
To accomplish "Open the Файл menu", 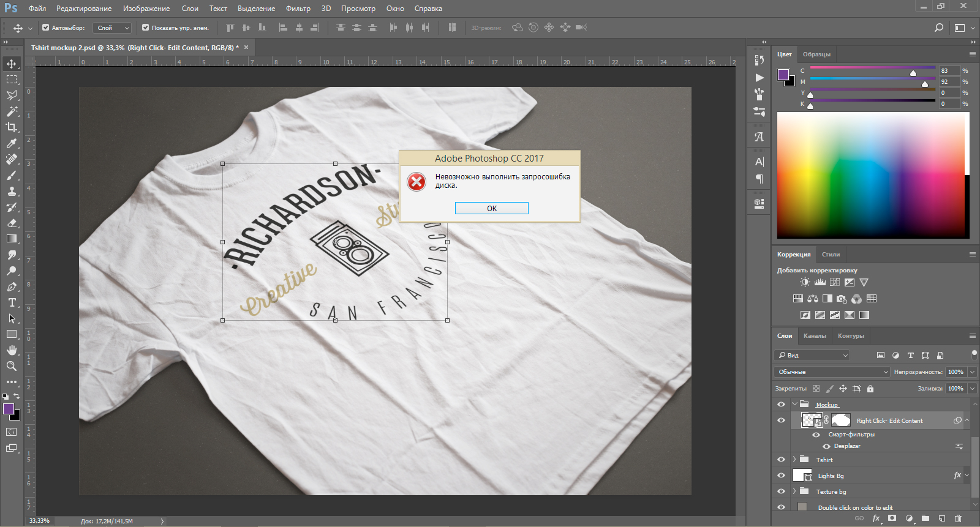I will (37, 9).
